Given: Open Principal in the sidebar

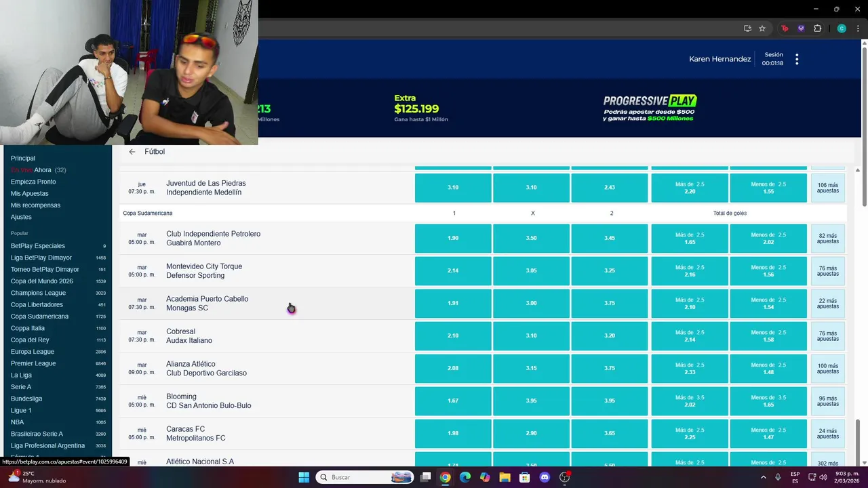Looking at the screenshot, I should click(x=23, y=158).
